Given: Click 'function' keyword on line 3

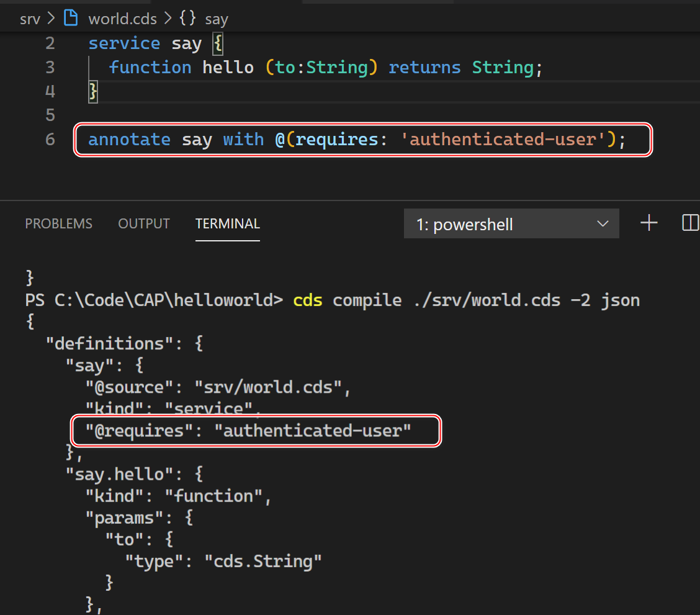Looking at the screenshot, I should [x=150, y=68].
